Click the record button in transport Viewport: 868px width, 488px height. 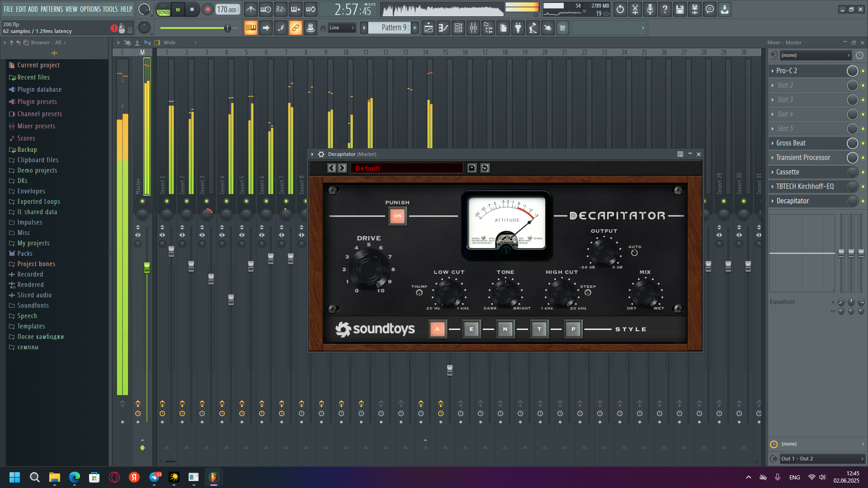point(208,9)
